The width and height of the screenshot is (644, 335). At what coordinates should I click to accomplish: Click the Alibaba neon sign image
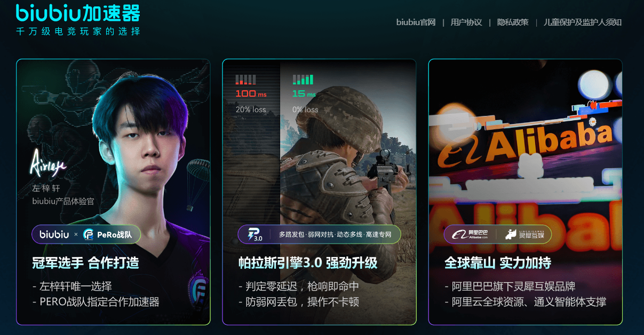[x=526, y=160]
